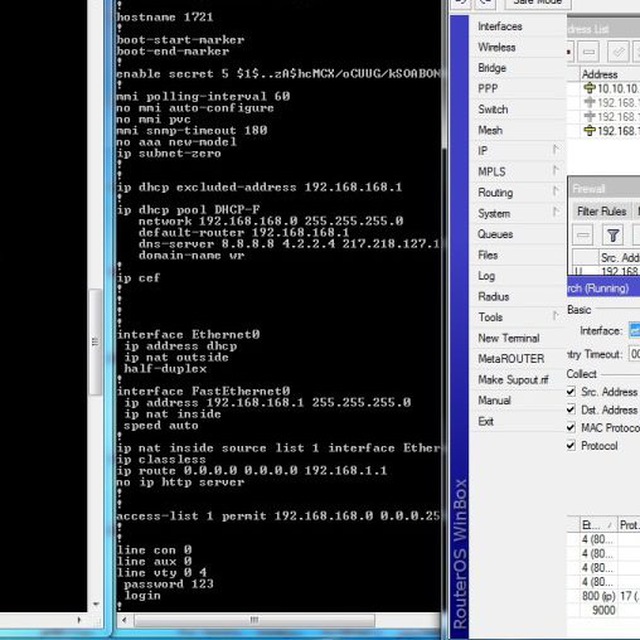Switch to the Filter Rules tab
This screenshot has height=640, width=640.
[x=602, y=211]
